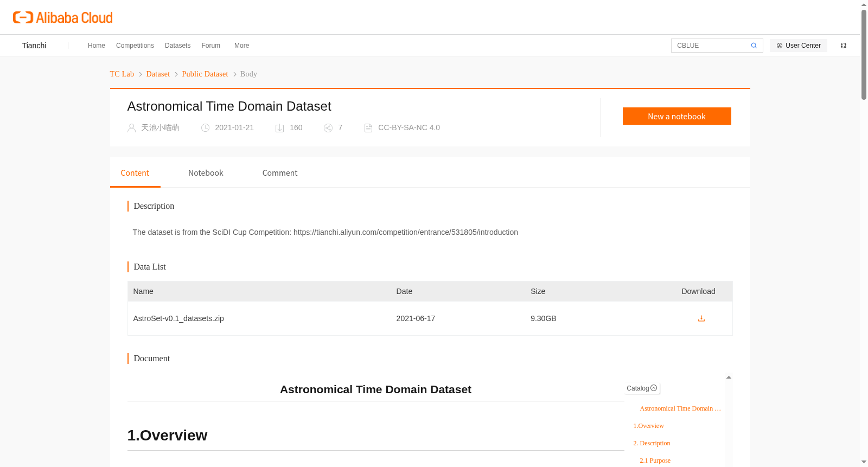Viewport: 868px width, 467px height.
Task: Click the Tianchi brand link
Action: (x=34, y=46)
